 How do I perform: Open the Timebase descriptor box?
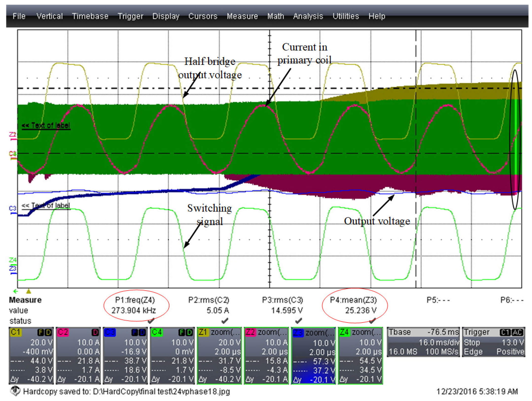point(423,342)
